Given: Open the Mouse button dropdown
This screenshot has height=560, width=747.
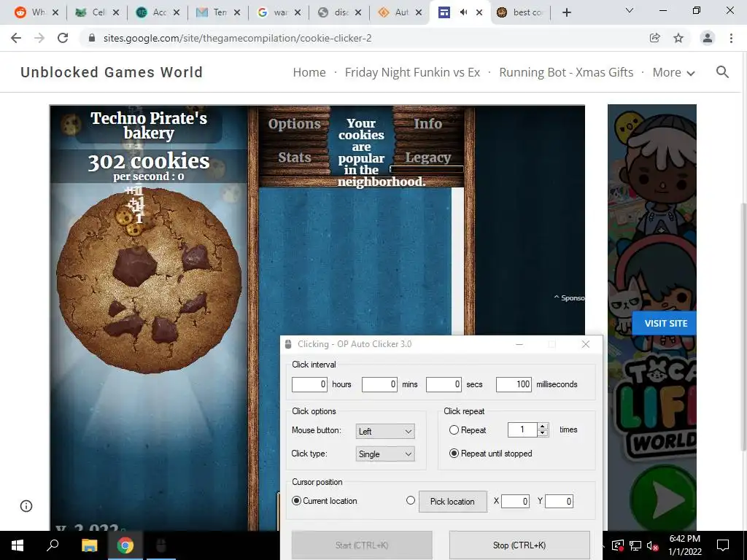Looking at the screenshot, I should click(385, 432).
